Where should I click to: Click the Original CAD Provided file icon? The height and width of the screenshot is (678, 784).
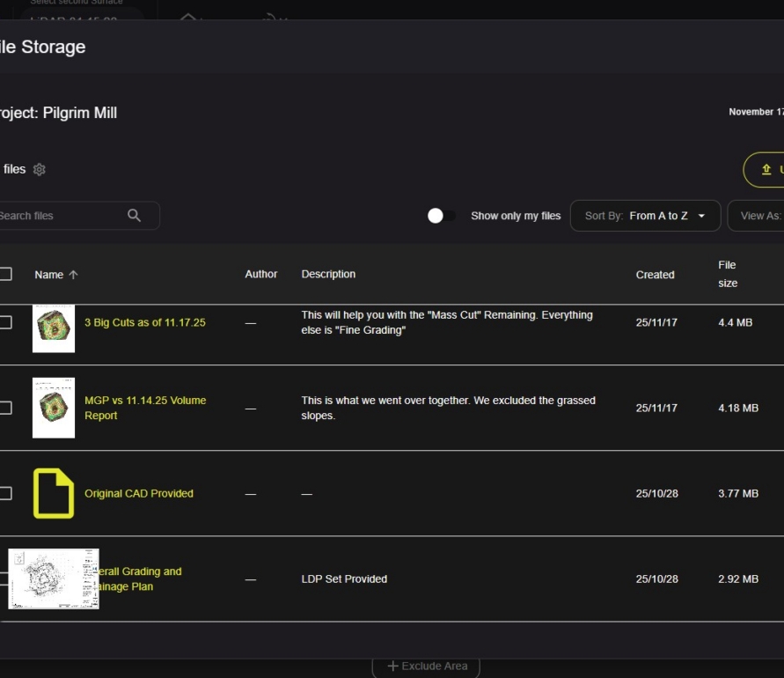[x=54, y=493]
